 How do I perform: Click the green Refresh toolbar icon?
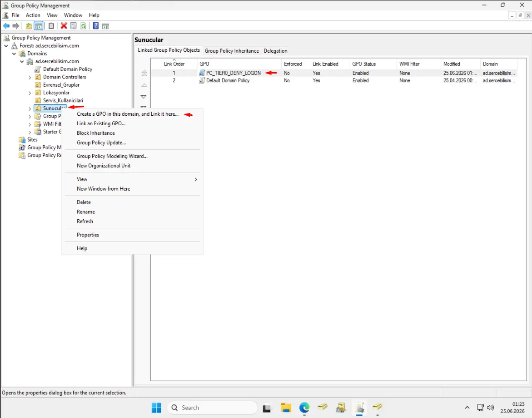click(83, 26)
